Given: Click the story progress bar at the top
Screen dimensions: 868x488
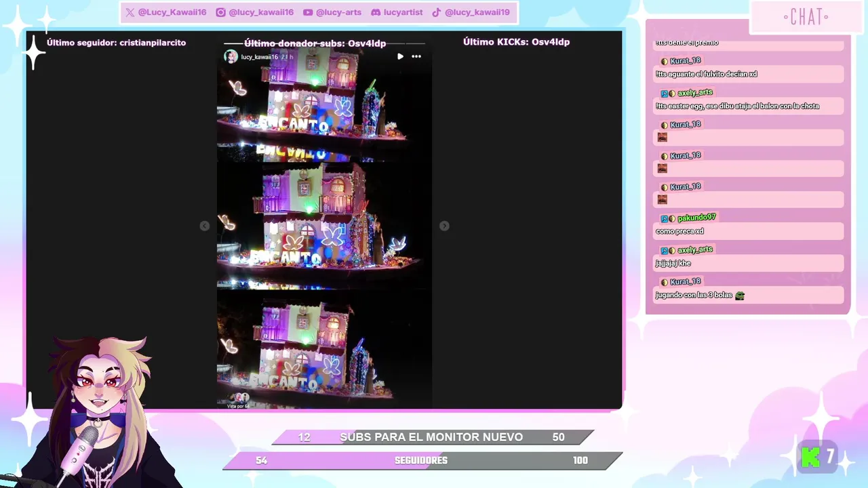Looking at the screenshot, I should pyautogui.click(x=324, y=44).
